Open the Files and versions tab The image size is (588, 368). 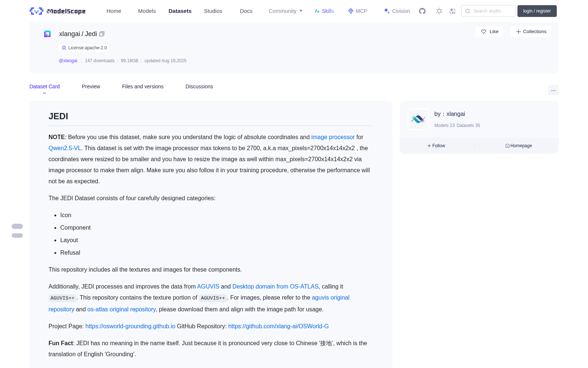(x=143, y=86)
